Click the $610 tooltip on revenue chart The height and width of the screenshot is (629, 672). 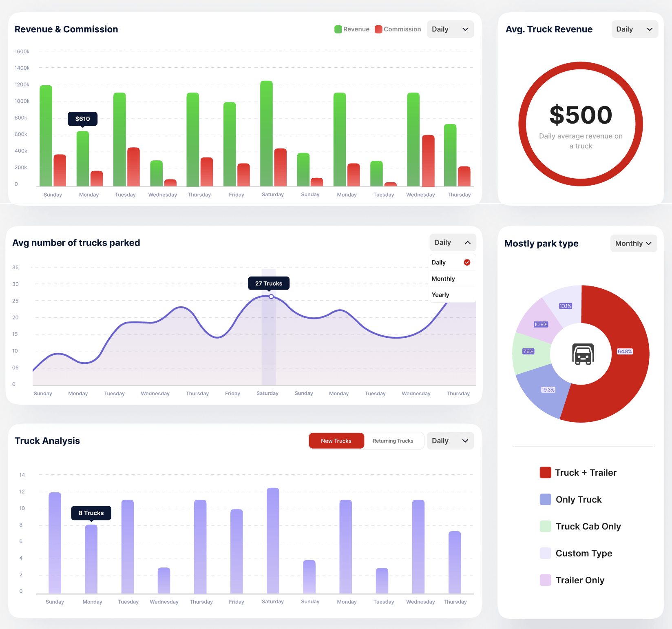tap(82, 119)
